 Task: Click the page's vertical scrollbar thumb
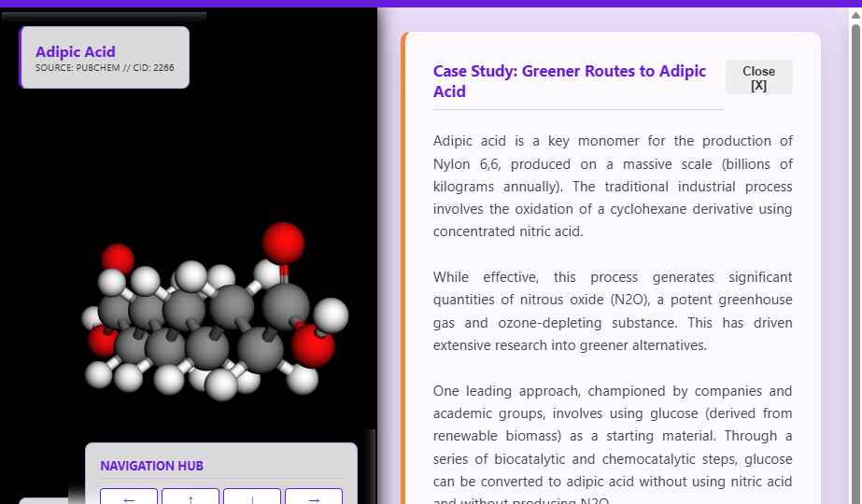(855, 264)
